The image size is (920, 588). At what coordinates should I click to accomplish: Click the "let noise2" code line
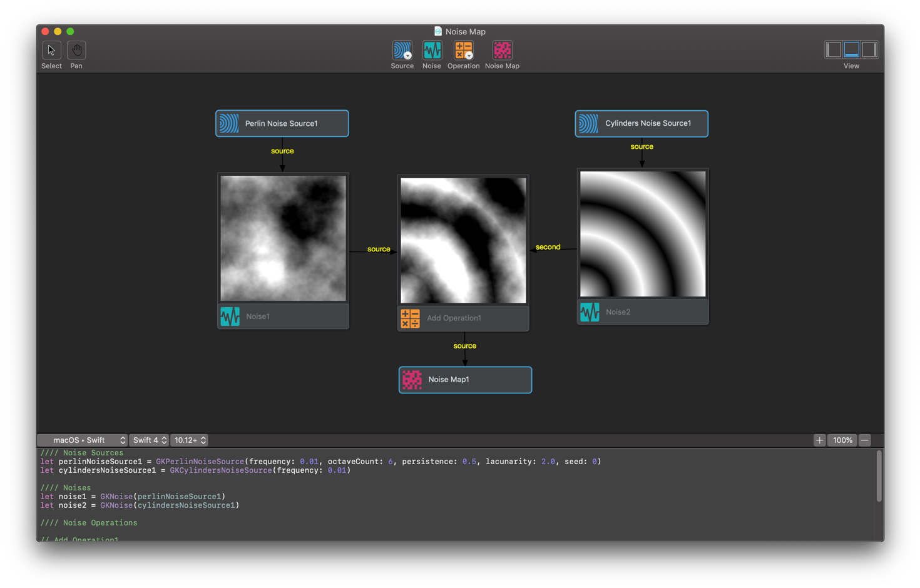(140, 505)
